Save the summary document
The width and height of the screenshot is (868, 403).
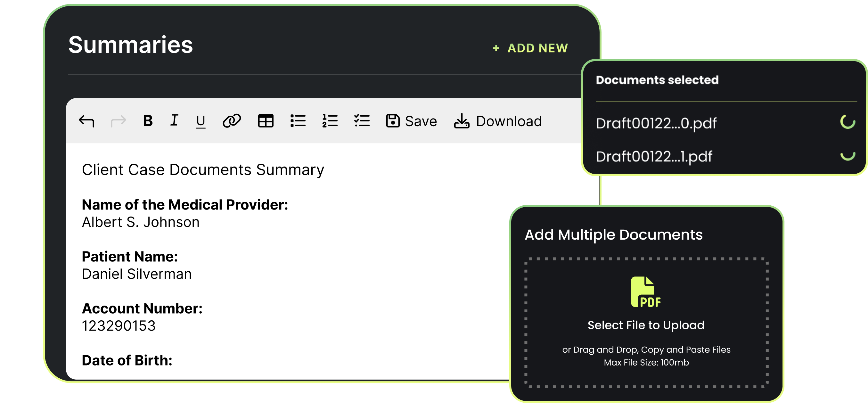click(x=412, y=121)
